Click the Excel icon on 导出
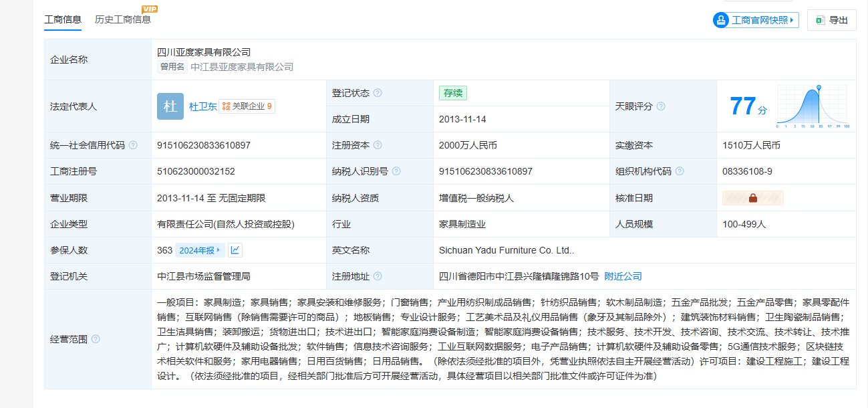Viewport: 868px width, 408px height. pos(820,20)
